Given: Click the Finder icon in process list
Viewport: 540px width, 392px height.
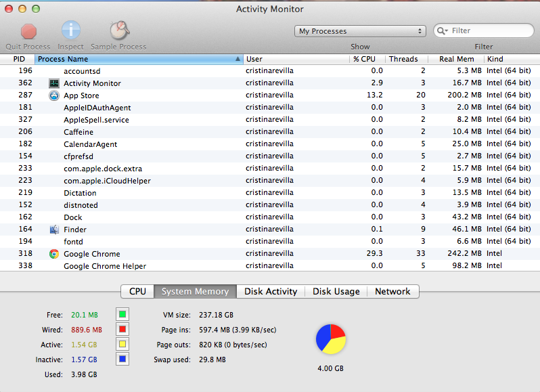Looking at the screenshot, I should [x=54, y=230].
